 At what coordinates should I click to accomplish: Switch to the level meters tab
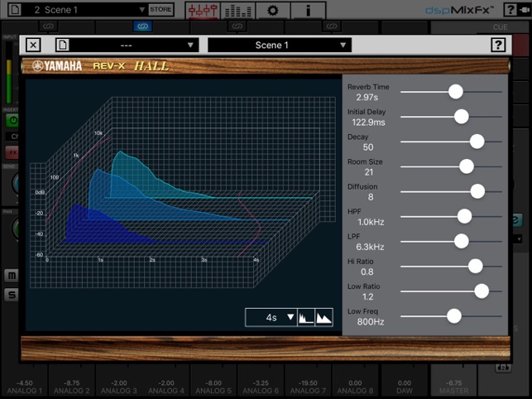click(x=238, y=11)
